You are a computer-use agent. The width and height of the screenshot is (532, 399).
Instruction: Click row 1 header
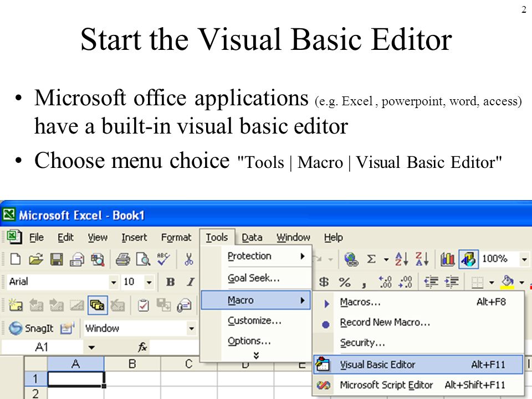[x=35, y=378]
